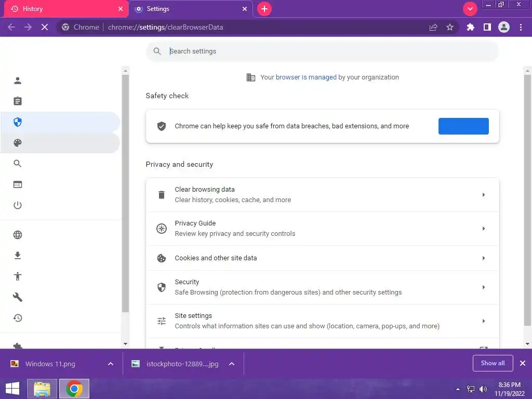Open the taskbar clock showing 8:36 PM
The width and height of the screenshot is (532, 399).
point(510,389)
